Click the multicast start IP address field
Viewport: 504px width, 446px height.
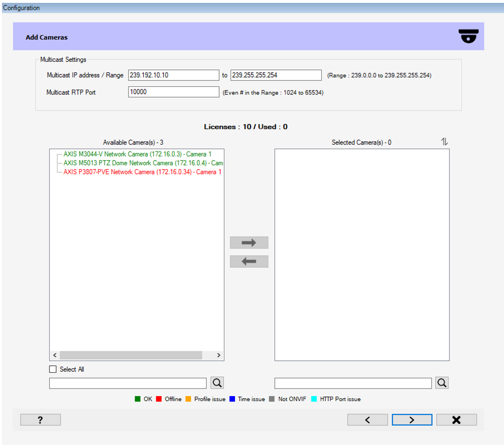174,75
